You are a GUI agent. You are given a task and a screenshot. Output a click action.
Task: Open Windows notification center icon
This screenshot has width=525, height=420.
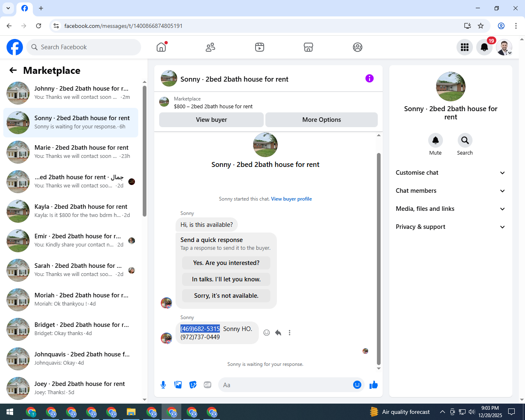point(511,412)
